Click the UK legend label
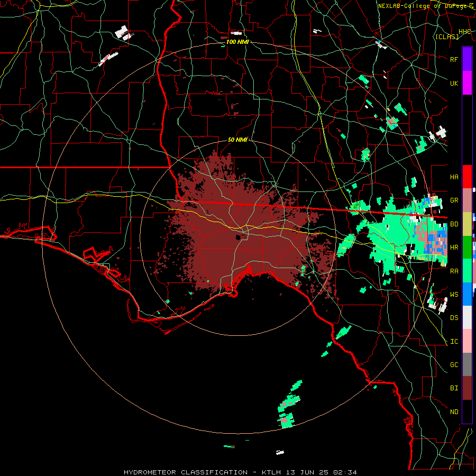476x476 pixels. click(x=454, y=83)
